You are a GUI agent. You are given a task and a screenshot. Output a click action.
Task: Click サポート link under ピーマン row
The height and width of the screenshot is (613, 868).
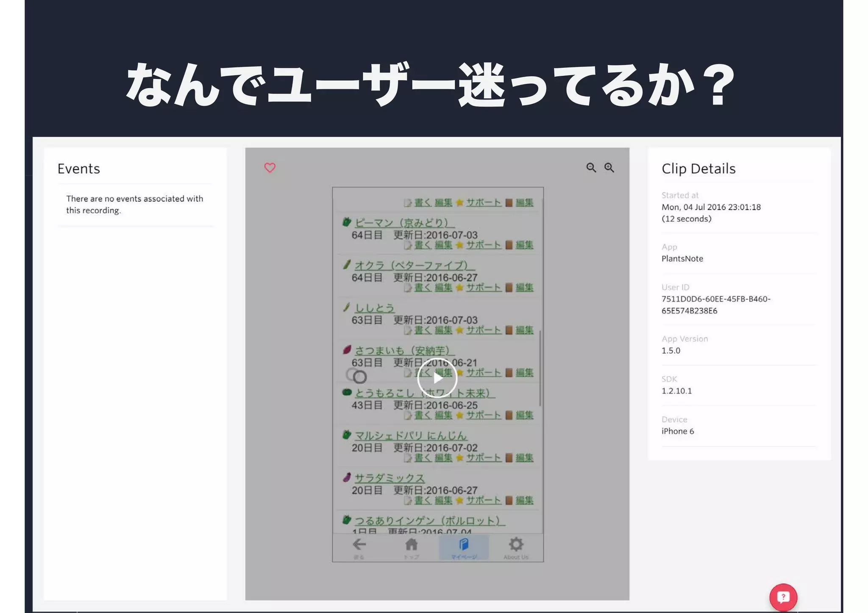[484, 245]
